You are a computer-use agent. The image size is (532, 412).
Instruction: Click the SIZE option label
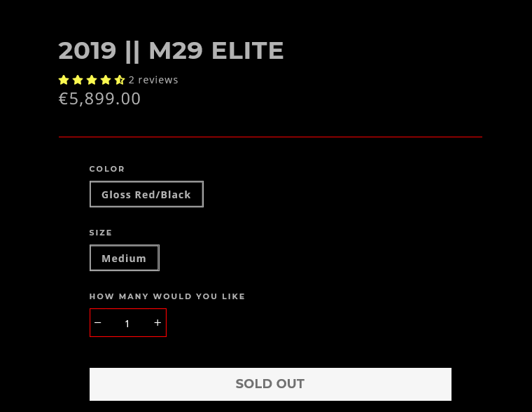coord(101,233)
